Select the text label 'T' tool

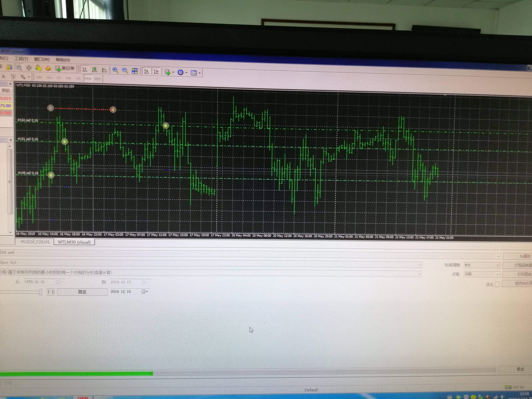[x=13, y=77]
